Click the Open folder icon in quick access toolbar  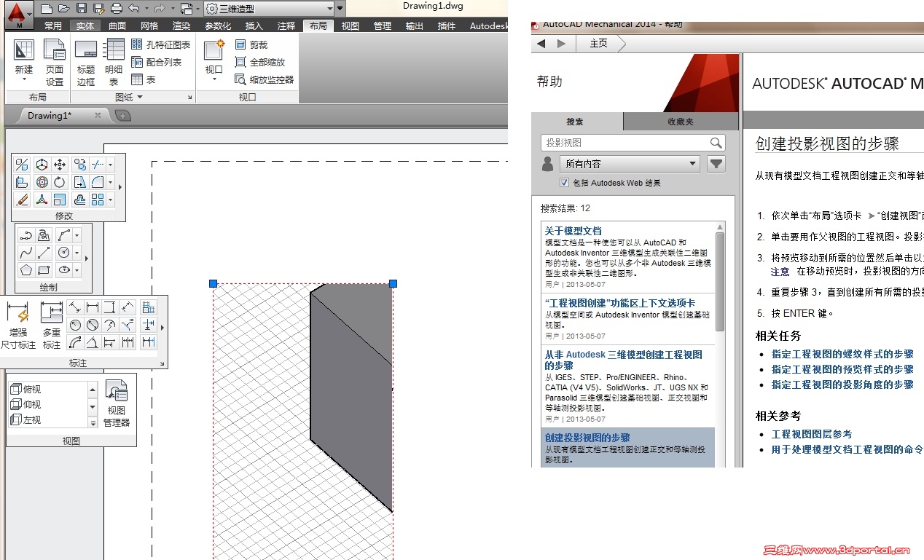64,9
